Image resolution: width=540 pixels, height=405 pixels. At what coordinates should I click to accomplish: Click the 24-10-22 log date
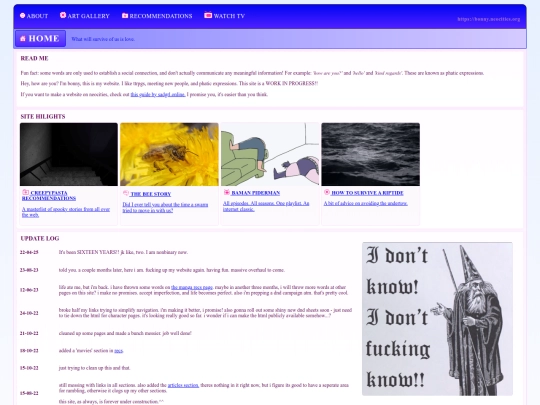pyautogui.click(x=29, y=313)
